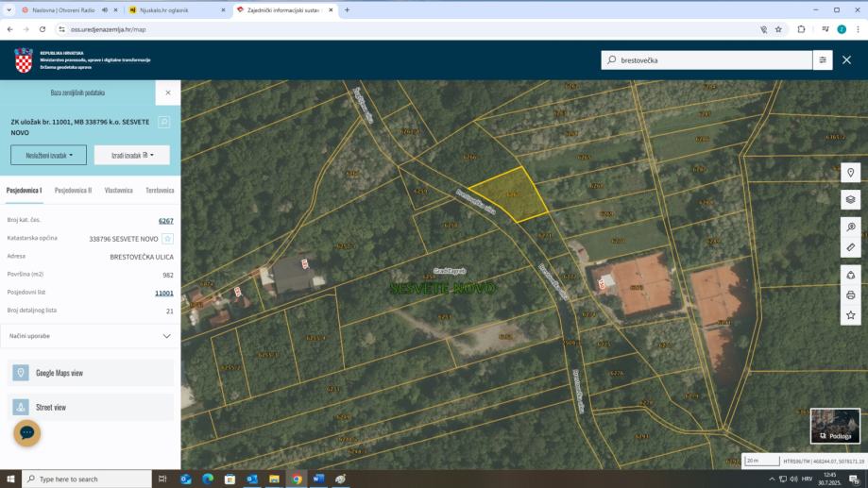The image size is (868, 488).
Task: Open Microsoft Edge from taskbar
Action: pos(208,480)
